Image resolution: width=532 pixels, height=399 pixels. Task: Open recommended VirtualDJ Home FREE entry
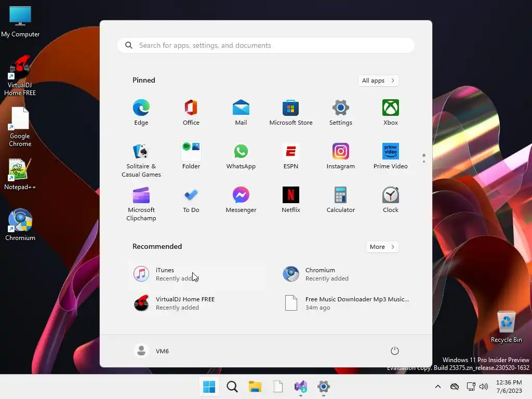197,303
